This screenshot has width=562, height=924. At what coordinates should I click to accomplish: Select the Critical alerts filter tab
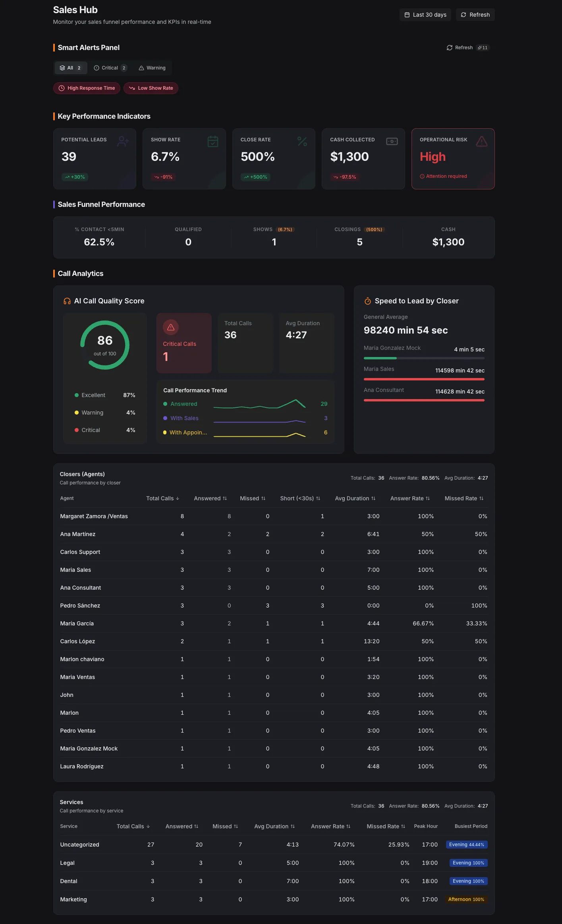(x=110, y=68)
